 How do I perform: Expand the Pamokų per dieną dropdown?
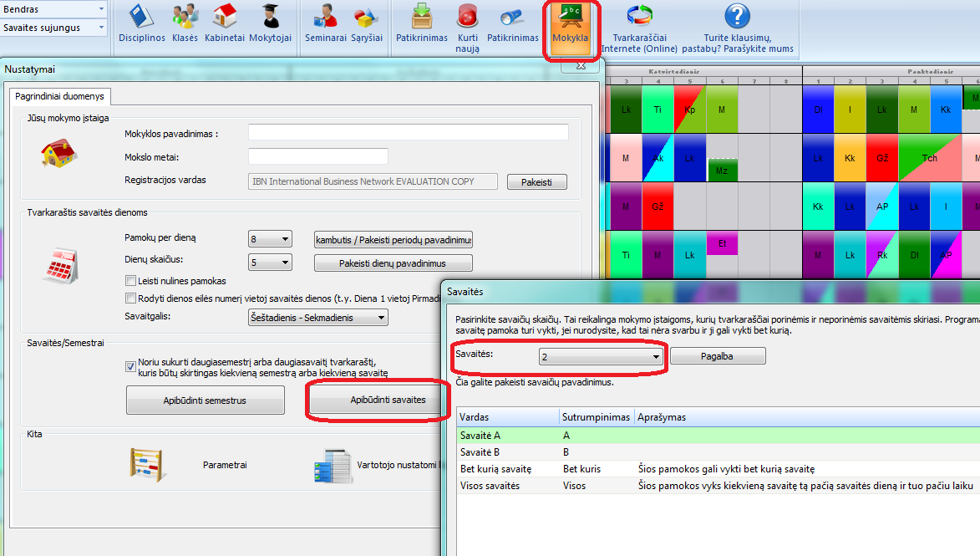(x=270, y=239)
